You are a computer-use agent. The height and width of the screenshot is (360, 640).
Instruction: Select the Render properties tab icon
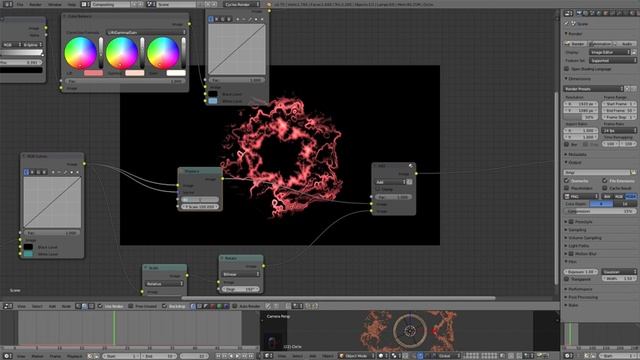tap(579, 13)
